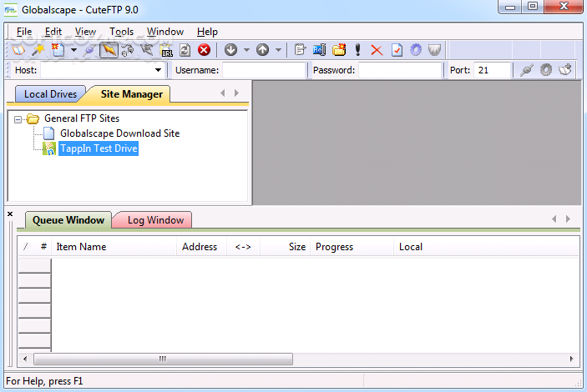The height and width of the screenshot is (392, 587).
Task: Sort queue by Size column
Action: [285, 247]
